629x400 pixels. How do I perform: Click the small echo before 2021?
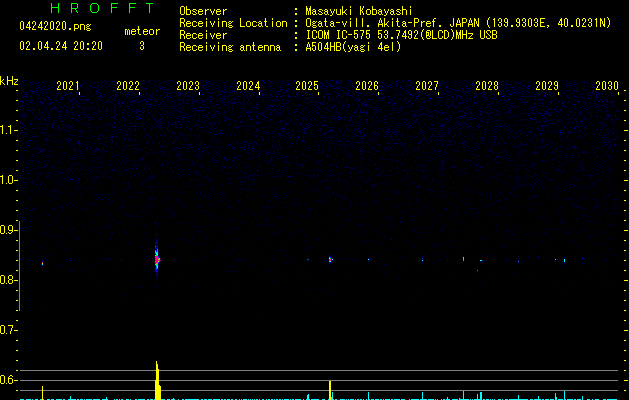point(42,264)
